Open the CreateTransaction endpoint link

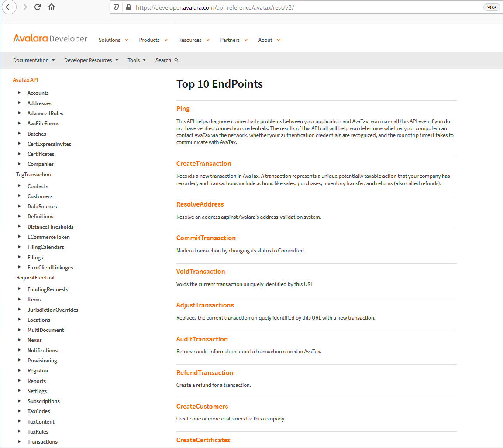[203, 164]
